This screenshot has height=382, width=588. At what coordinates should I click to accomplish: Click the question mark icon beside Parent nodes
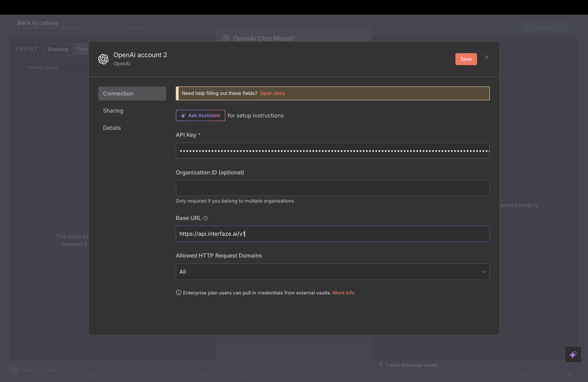point(22,67)
